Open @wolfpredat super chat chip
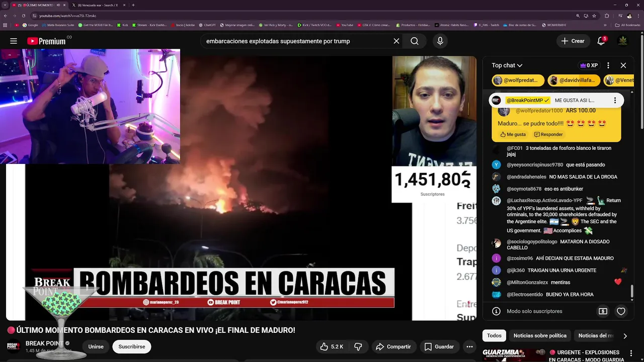 click(x=518, y=80)
